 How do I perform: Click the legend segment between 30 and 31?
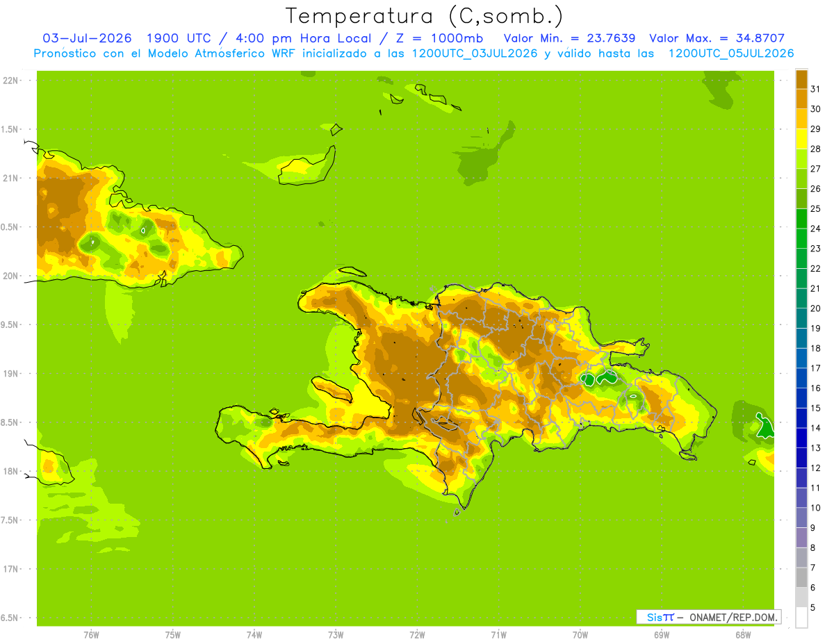click(801, 99)
